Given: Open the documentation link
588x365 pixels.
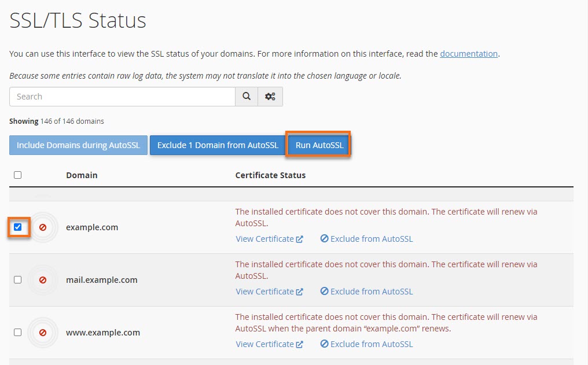Looking at the screenshot, I should (468, 53).
